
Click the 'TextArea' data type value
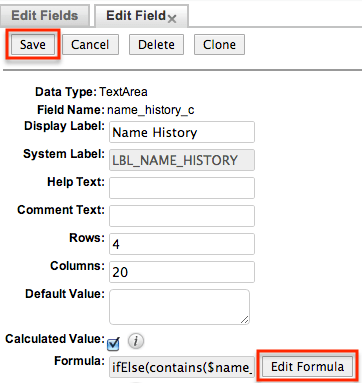click(x=123, y=92)
